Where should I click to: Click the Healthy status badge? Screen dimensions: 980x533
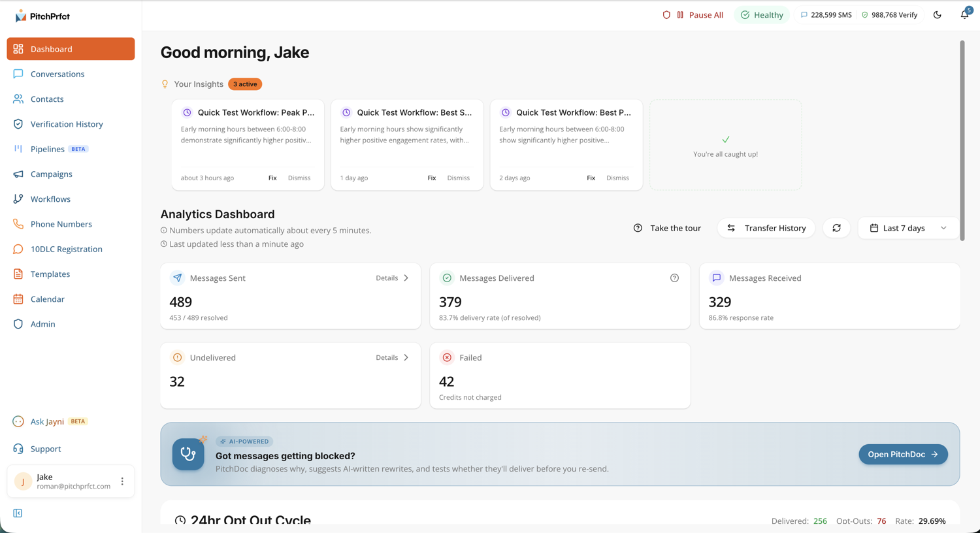pyautogui.click(x=762, y=15)
